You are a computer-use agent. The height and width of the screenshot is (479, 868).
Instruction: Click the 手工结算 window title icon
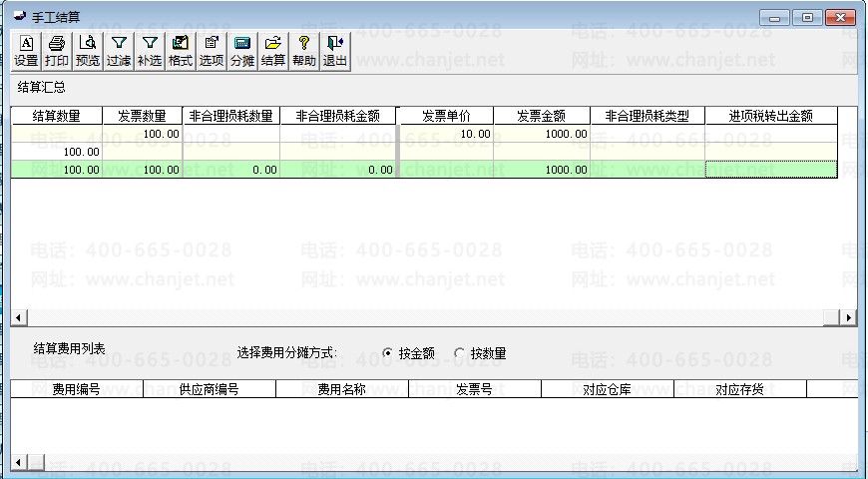point(20,16)
